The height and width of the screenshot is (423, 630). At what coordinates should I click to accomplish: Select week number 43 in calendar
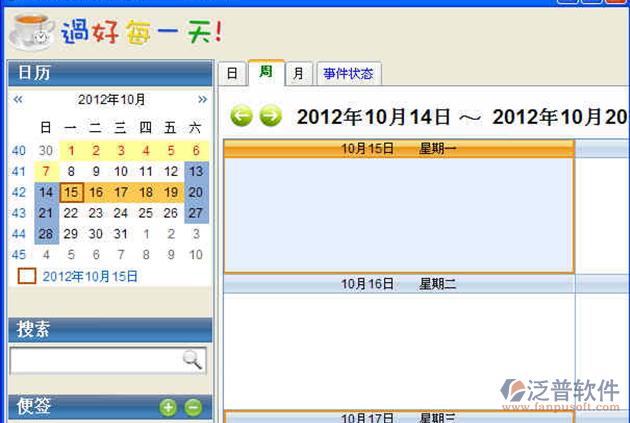point(19,213)
